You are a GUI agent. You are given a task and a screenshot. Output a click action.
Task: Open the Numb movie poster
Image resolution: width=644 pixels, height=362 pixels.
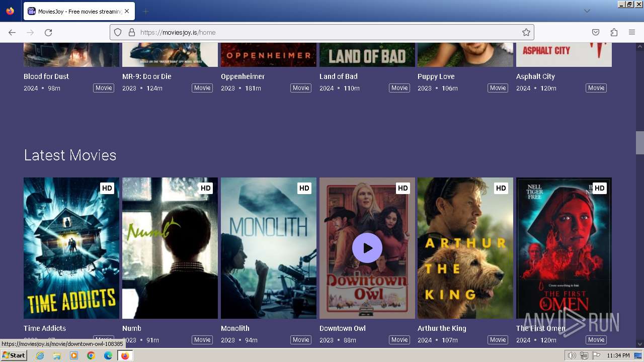170,248
